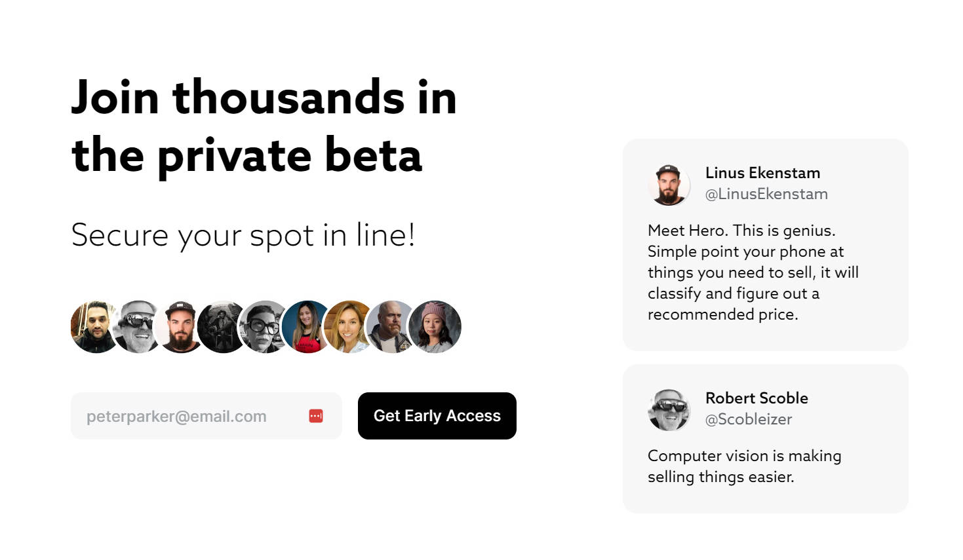963x560 pixels.
Task: Click the bearded man with cap avatar in row
Action: click(179, 327)
